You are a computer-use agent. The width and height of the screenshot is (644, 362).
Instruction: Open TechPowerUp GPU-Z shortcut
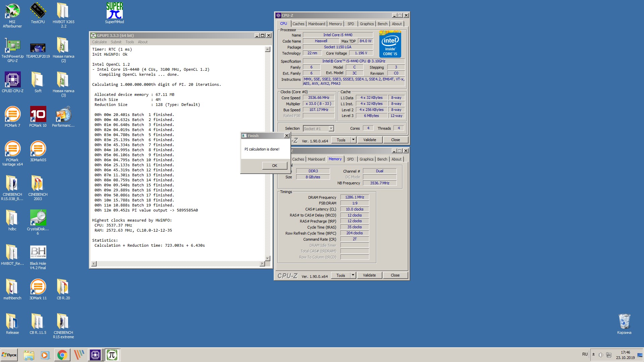click(x=12, y=50)
